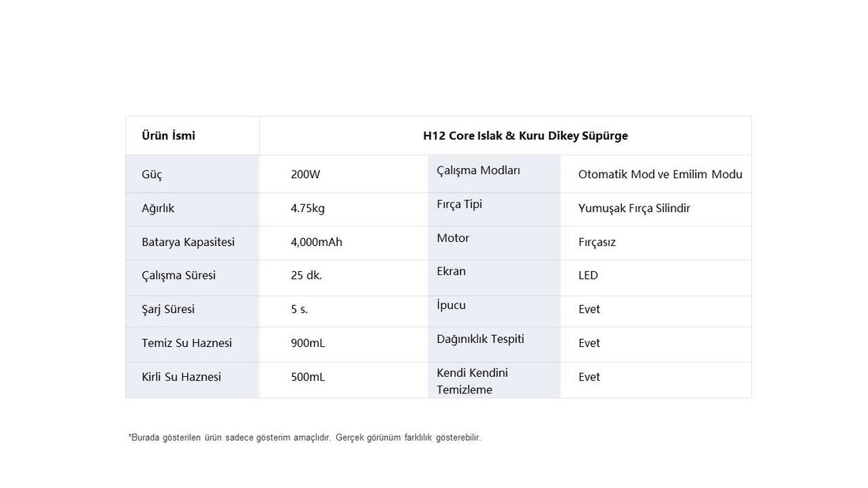Select the 4,000mAh battery value
The width and height of the screenshot is (868, 488).
[316, 242]
